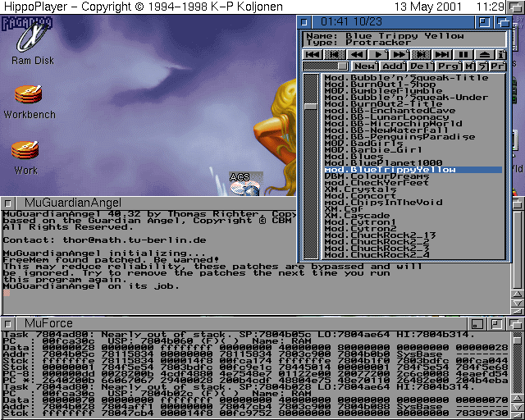Image resolution: width=525 pixels, height=420 pixels.
Task: Click the Prg program button
Action: [x=449, y=66]
